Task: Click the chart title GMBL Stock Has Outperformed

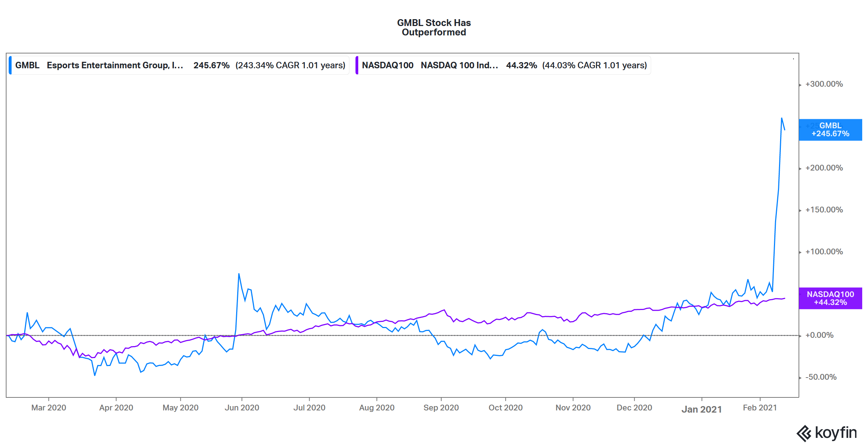Action: (434, 27)
